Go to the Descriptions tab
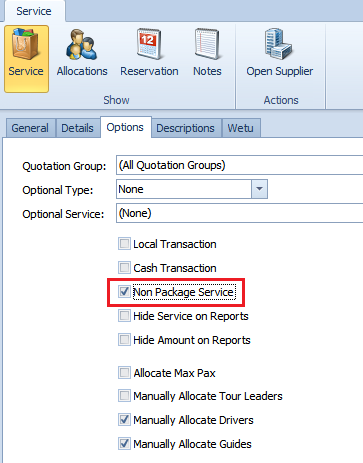The width and height of the screenshot is (363, 463). point(185,128)
